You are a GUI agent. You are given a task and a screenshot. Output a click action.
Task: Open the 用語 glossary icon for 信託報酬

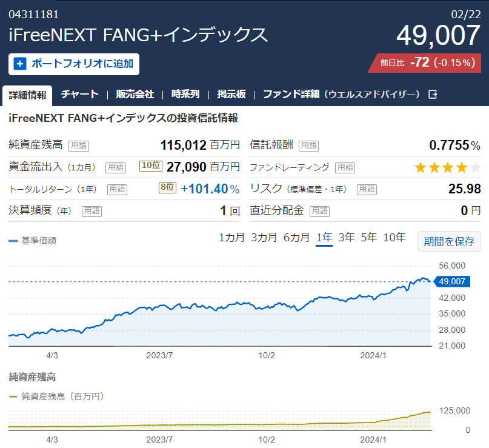[x=309, y=145]
